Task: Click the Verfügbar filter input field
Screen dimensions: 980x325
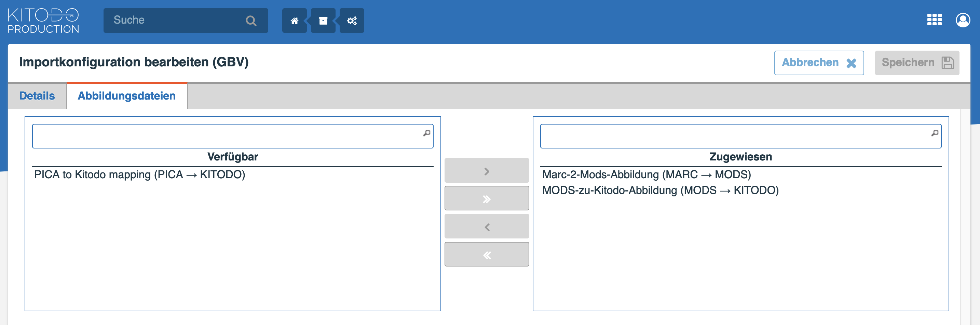Action: click(x=232, y=136)
